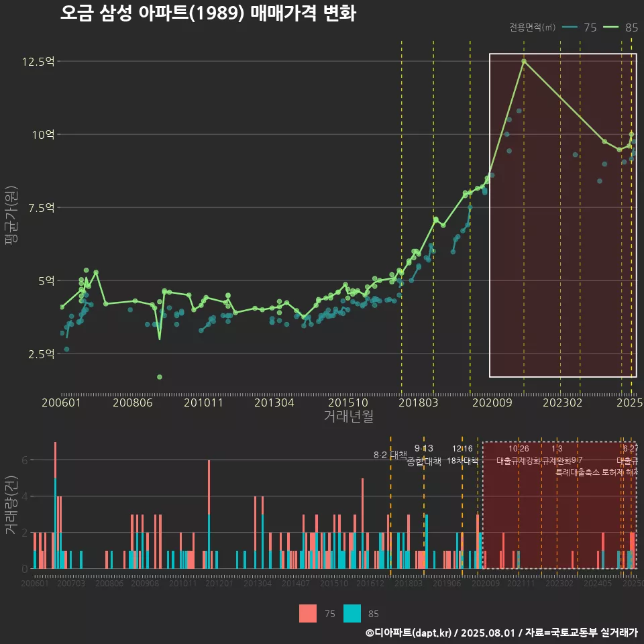Click the 18차대책 annotation text

pyautogui.click(x=462, y=461)
